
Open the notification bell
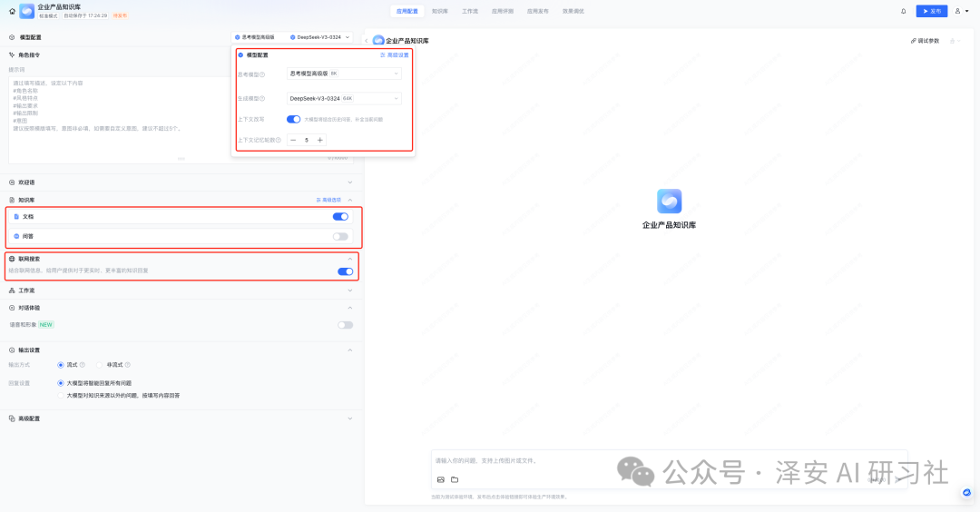903,11
